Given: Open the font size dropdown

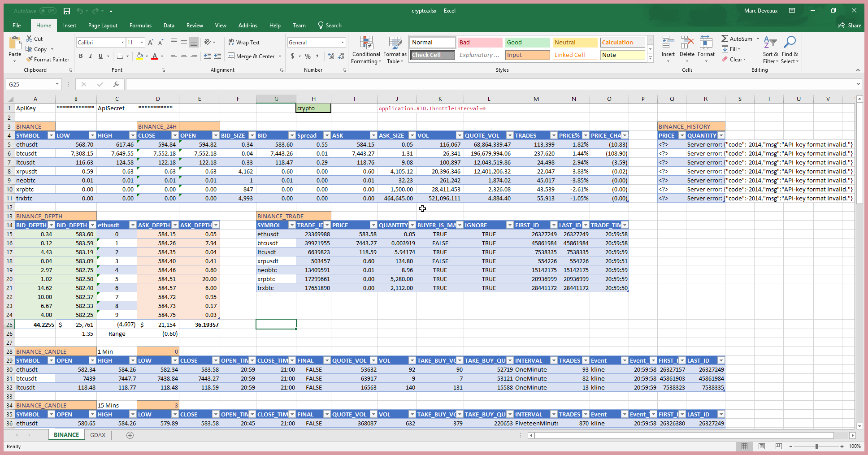Looking at the screenshot, I should tap(142, 42).
